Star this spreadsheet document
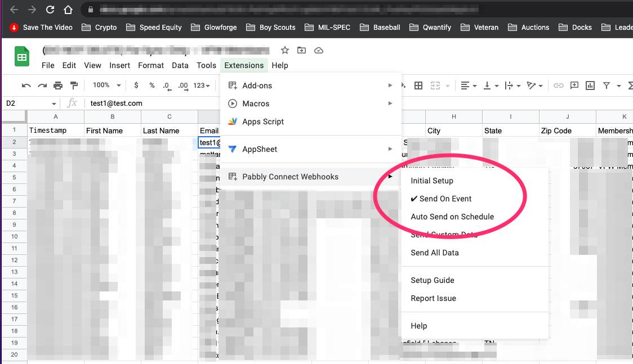Screen dimensions: 633x364 coord(285,51)
